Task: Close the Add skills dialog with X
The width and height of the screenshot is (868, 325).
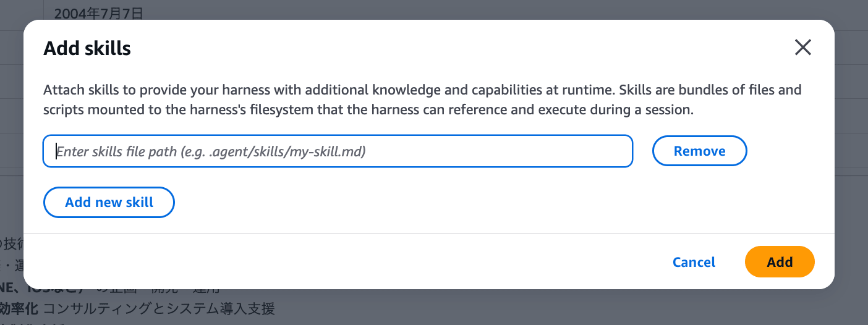Action: pos(802,48)
